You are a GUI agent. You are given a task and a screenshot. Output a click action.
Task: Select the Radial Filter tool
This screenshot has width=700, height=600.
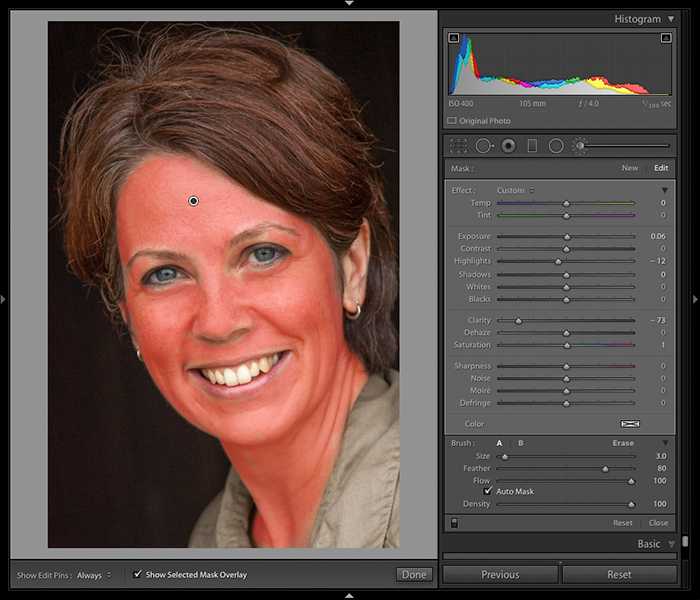point(556,146)
